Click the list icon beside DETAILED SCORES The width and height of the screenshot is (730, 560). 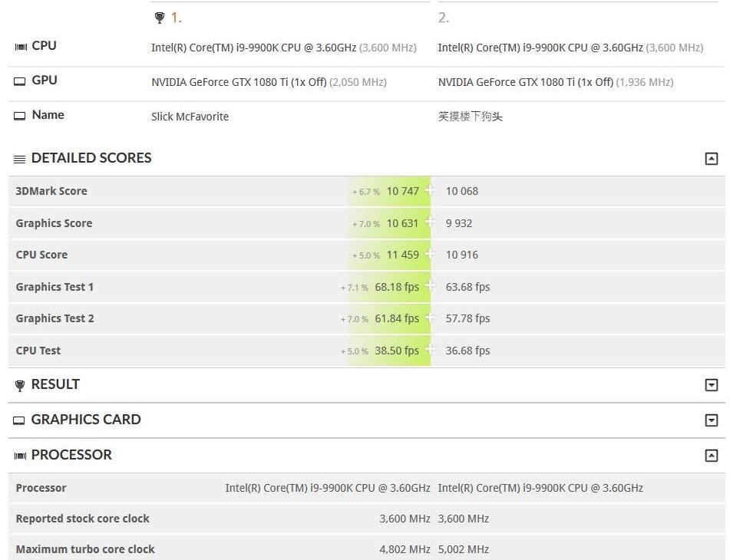click(x=19, y=158)
